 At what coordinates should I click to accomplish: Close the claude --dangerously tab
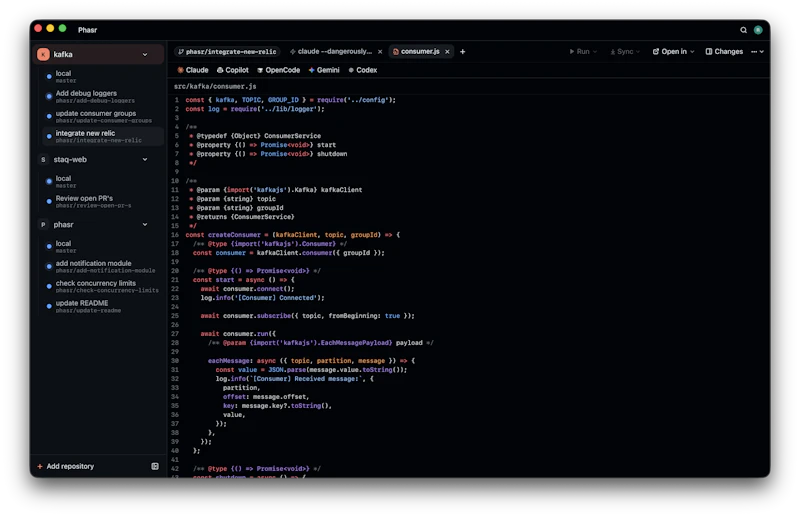(380, 52)
